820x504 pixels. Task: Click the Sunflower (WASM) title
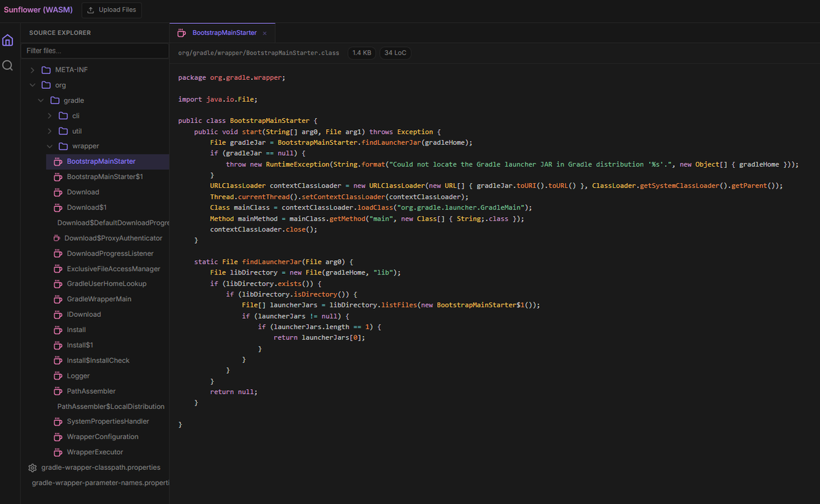point(38,10)
